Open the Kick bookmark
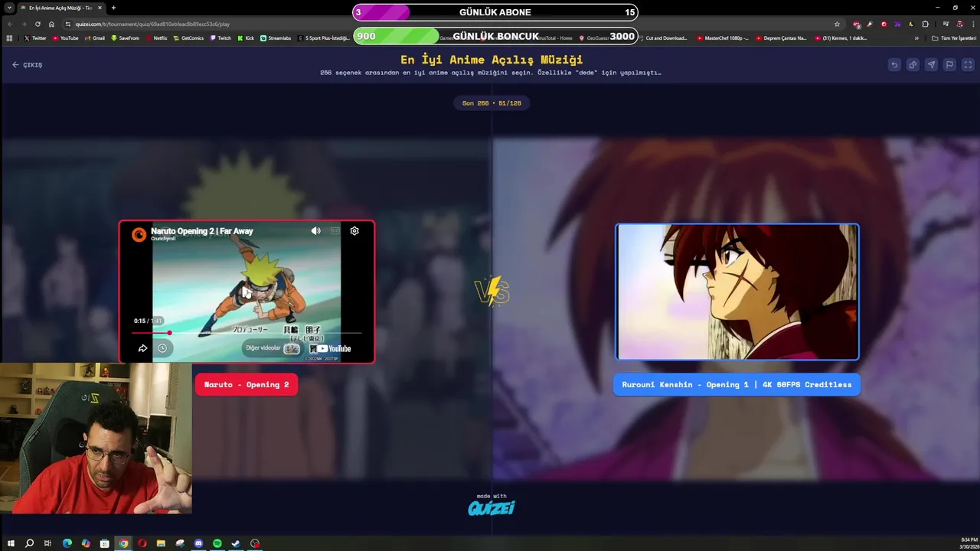 tap(246, 38)
